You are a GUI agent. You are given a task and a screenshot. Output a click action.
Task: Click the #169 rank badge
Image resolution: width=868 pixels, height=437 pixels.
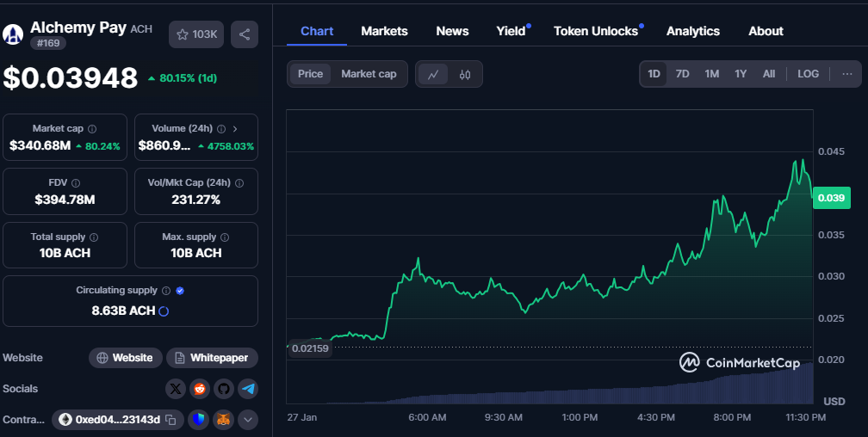click(x=48, y=43)
